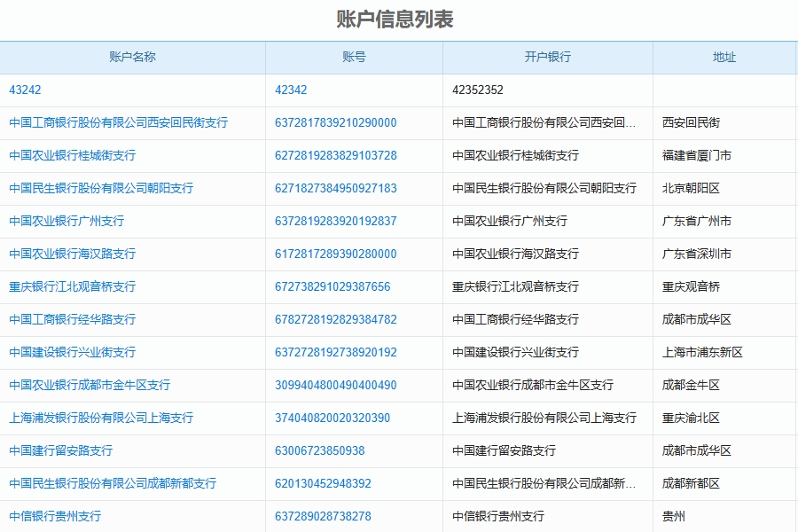Open the 重庆银行江北观音桥支行 account link
The image size is (798, 532).
tap(71, 286)
